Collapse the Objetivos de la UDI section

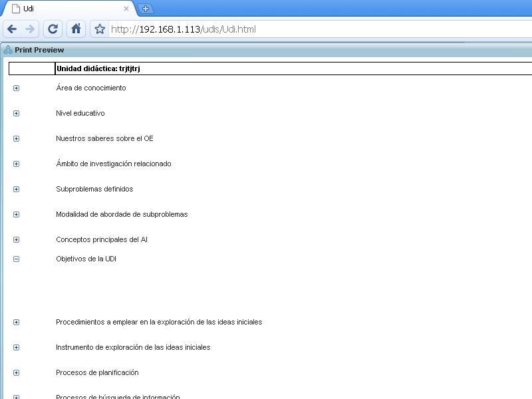pos(16,259)
